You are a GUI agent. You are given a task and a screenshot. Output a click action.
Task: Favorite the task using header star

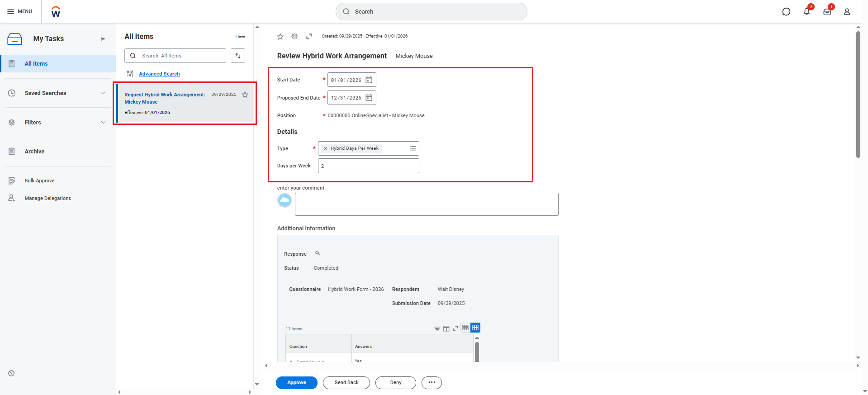point(280,36)
